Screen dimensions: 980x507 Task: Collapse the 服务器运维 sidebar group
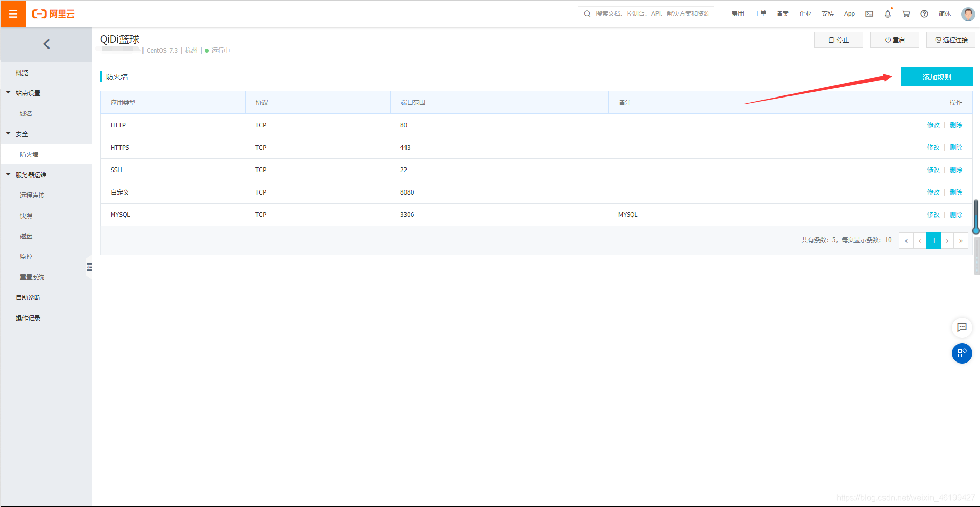pyautogui.click(x=31, y=175)
